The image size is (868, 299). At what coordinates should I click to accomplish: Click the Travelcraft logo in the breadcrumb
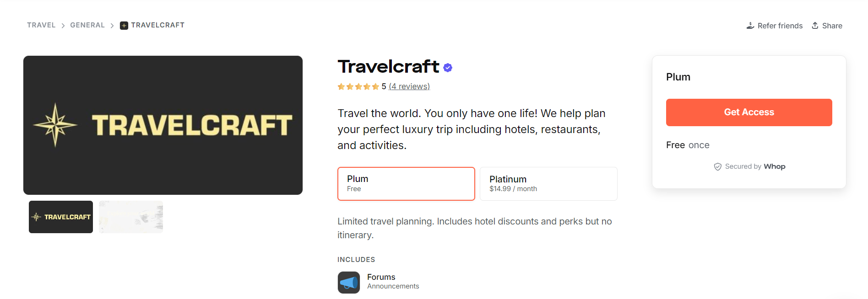[x=123, y=25]
